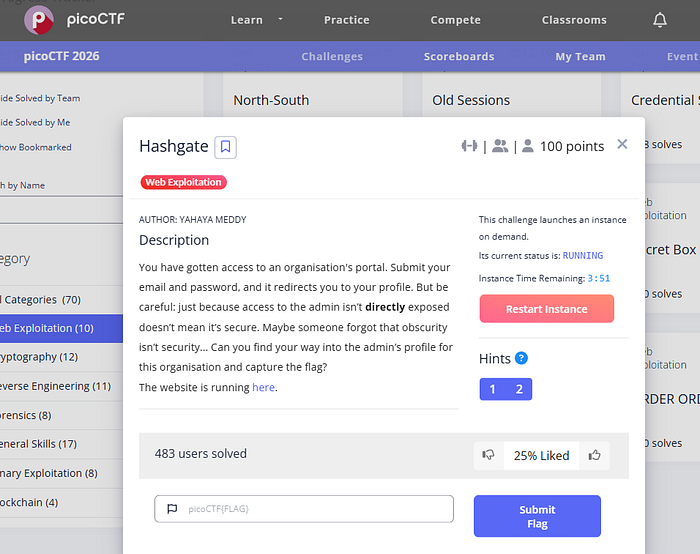
Task: Select Web Exploitation (10) category
Action: 61,329
